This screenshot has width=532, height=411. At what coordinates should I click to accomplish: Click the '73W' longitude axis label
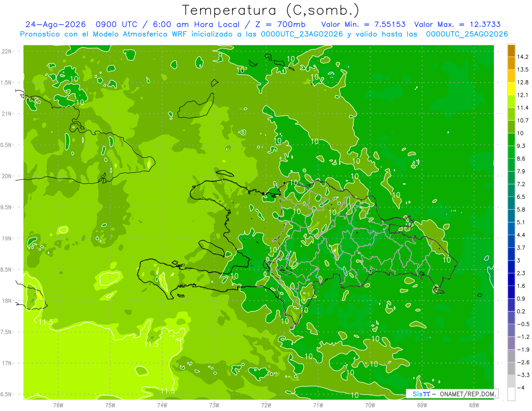click(214, 405)
